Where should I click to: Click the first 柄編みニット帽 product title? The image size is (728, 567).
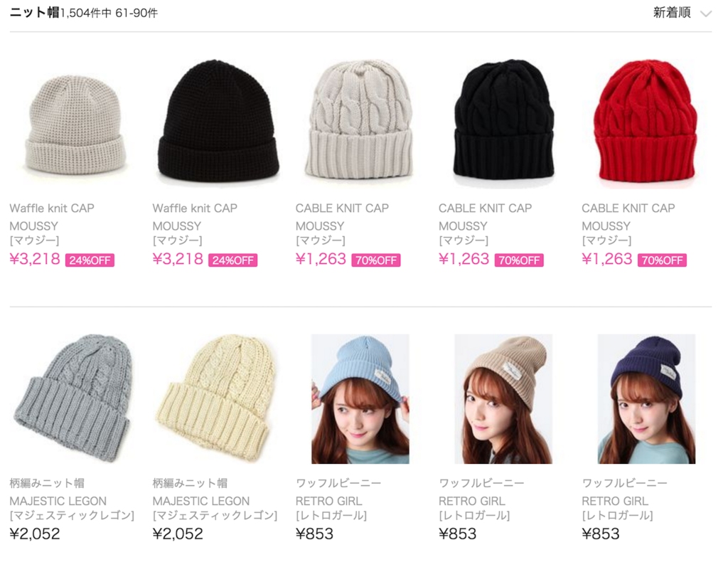tap(47, 483)
